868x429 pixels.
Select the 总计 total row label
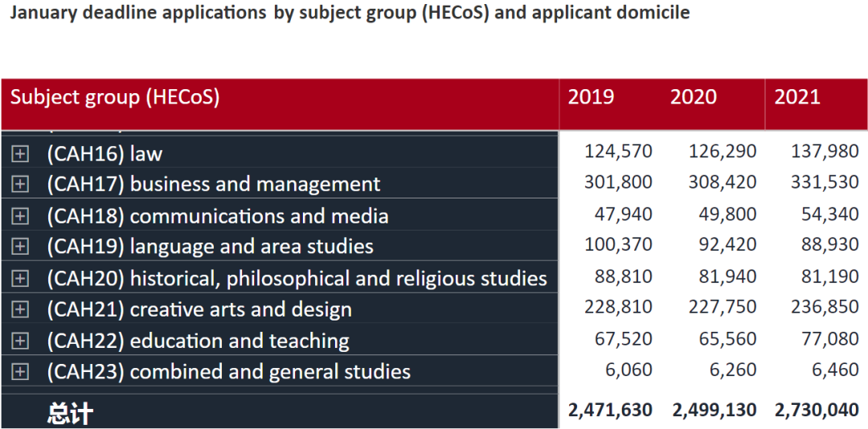coord(70,412)
